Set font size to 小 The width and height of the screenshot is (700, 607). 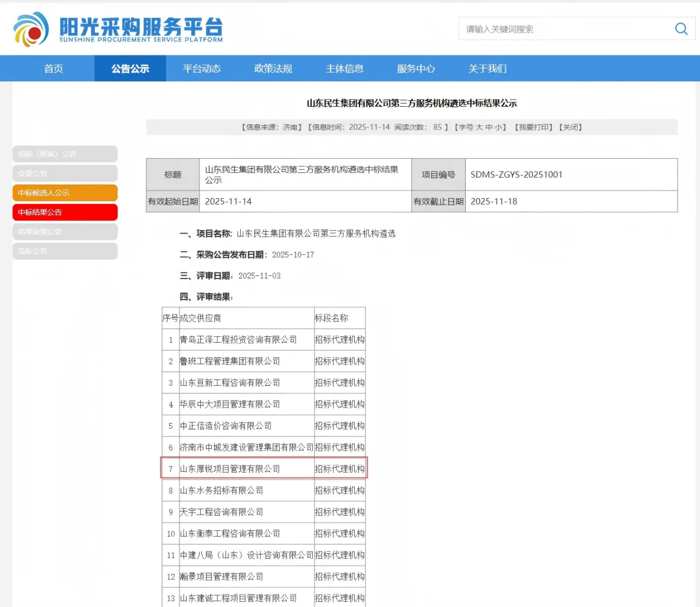(x=498, y=127)
